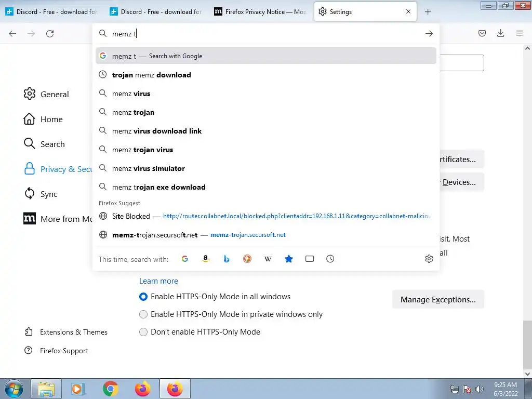
Task: Search this time with Google icon
Action: 185,259
